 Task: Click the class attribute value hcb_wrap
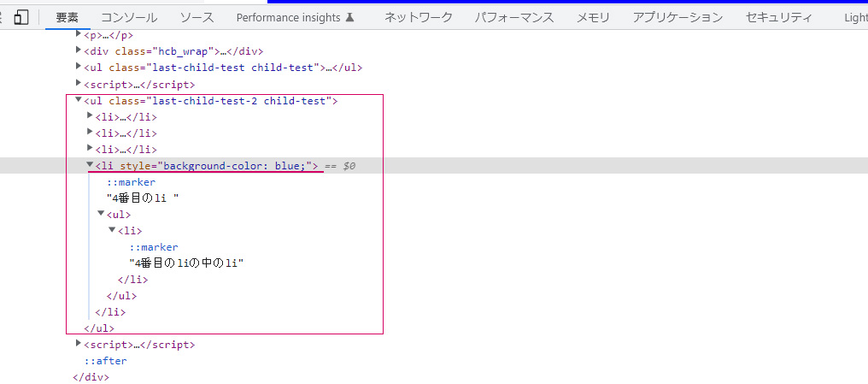coord(182,51)
